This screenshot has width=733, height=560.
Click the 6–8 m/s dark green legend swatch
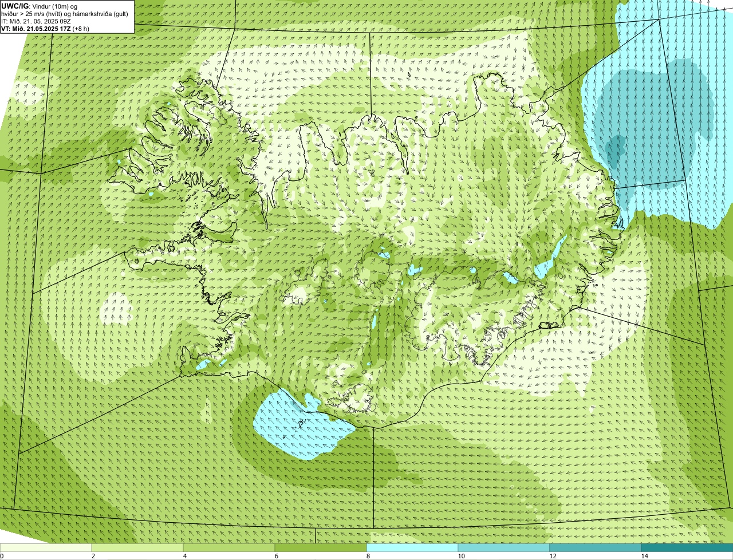pyautogui.click(x=321, y=547)
